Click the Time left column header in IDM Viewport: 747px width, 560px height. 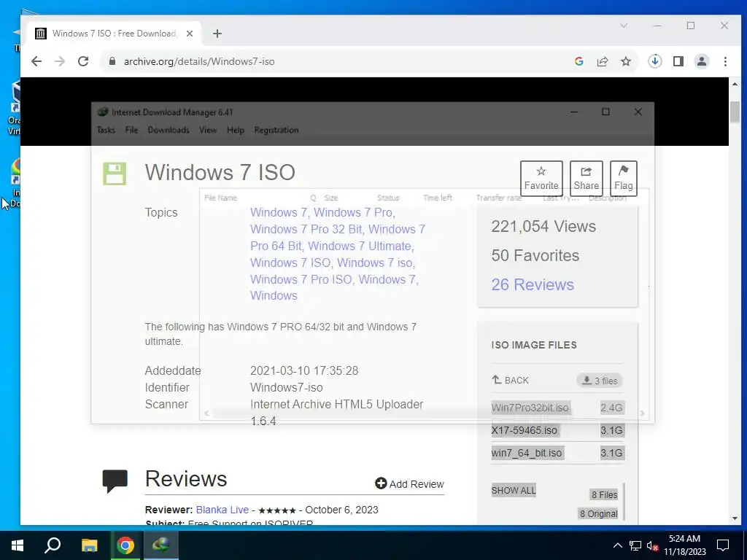click(x=438, y=198)
